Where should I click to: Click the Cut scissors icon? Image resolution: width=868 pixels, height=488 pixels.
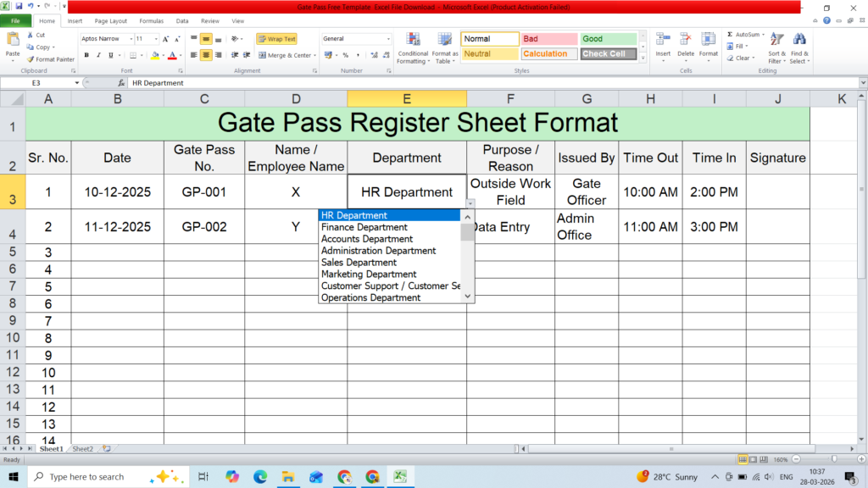[x=31, y=35]
